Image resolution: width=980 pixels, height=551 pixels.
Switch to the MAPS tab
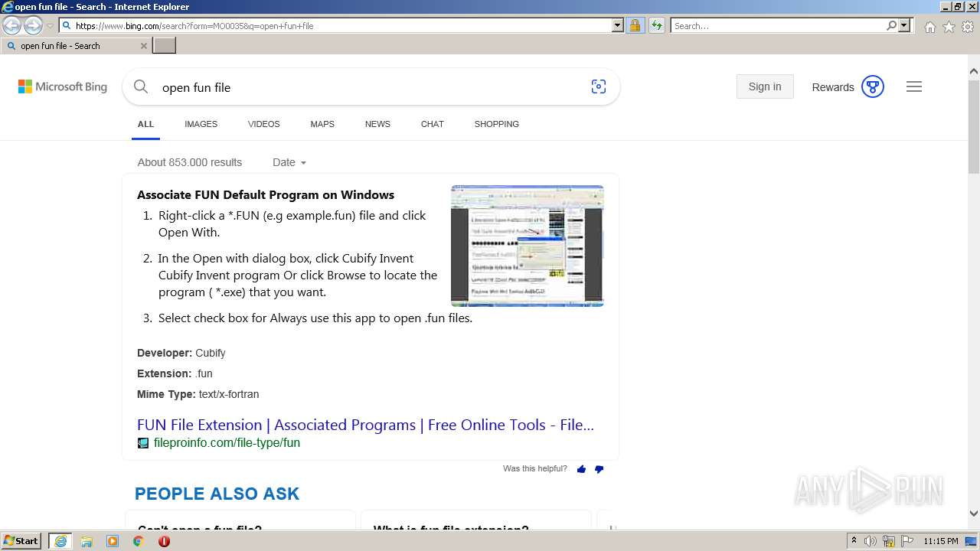coord(322,124)
